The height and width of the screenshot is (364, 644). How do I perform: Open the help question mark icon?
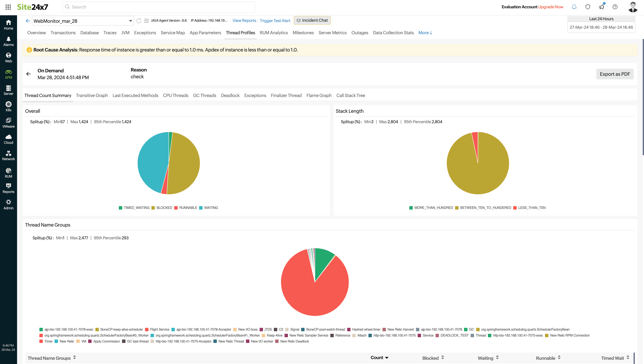click(615, 7)
